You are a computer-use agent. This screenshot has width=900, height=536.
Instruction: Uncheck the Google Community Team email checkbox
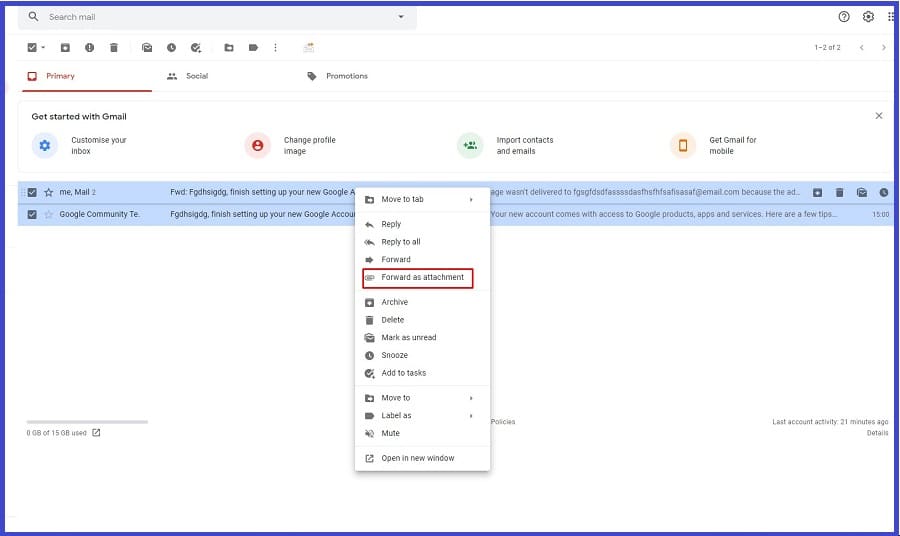pos(32,214)
